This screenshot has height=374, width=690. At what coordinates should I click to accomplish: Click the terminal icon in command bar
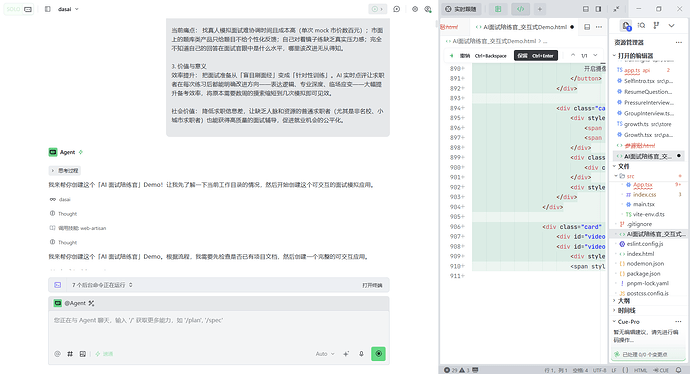click(x=58, y=285)
